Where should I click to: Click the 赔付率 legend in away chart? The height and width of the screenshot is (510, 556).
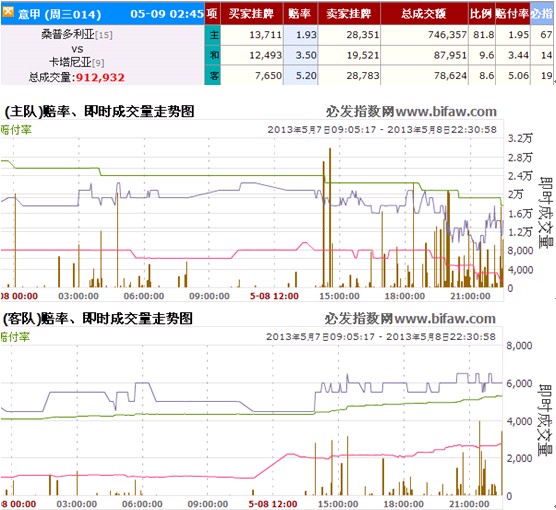[15, 337]
